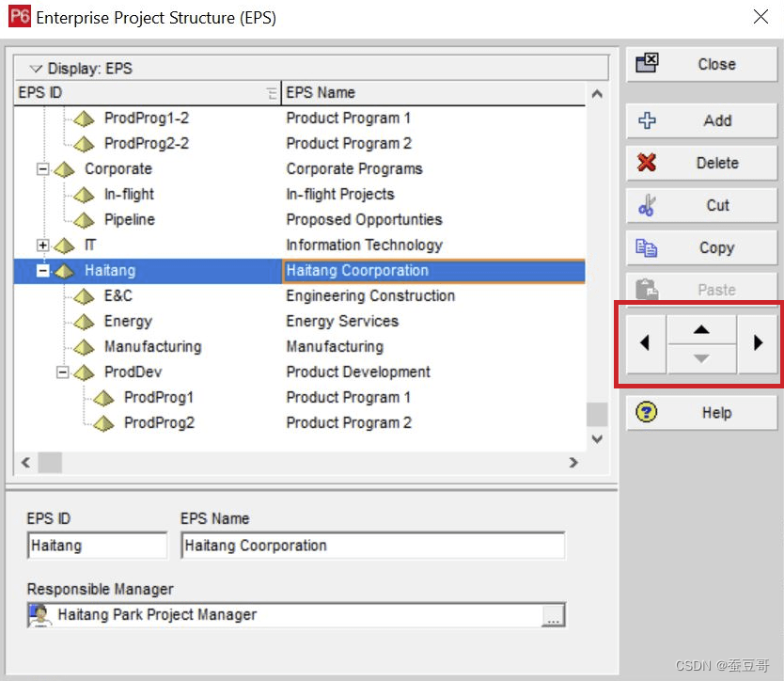Collapse the Corporate EPS node
This screenshot has height=681, width=784.
(x=43, y=169)
